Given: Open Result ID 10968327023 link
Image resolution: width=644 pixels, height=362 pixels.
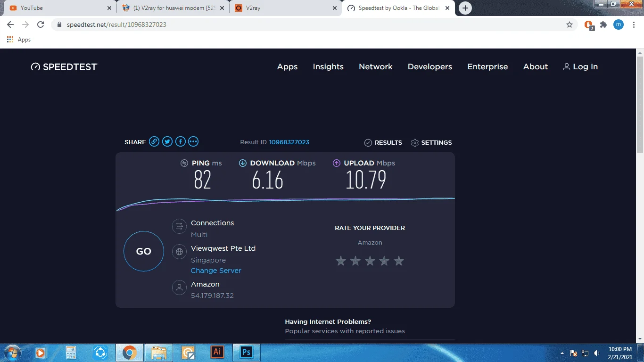Looking at the screenshot, I should [289, 142].
